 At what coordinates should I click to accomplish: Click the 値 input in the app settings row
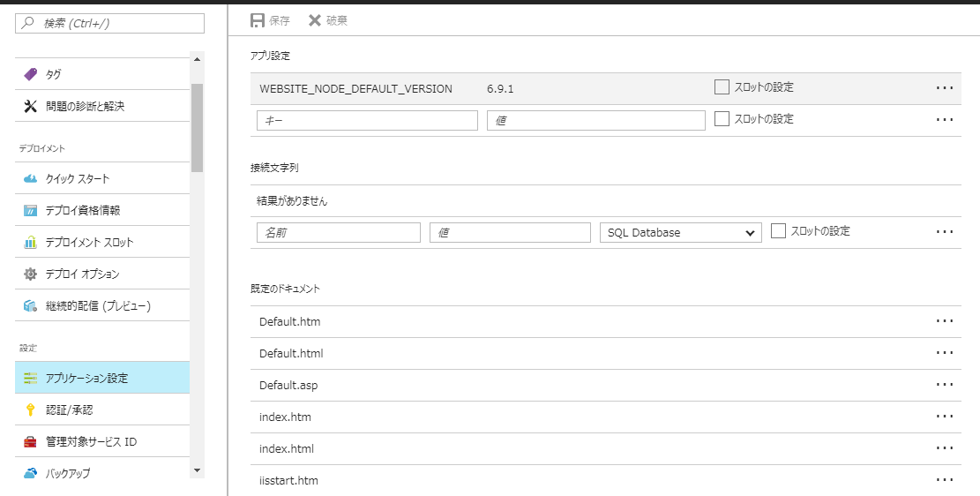pyautogui.click(x=596, y=120)
